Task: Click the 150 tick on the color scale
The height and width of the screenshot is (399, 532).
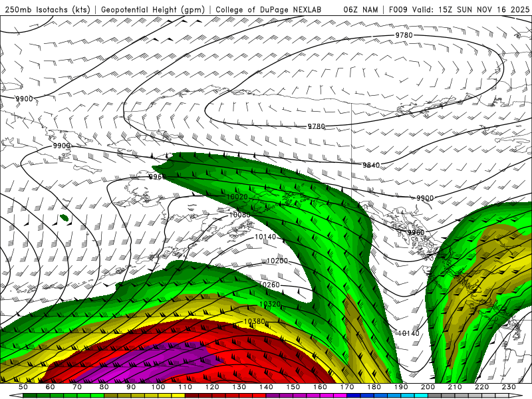Action: click(x=293, y=387)
